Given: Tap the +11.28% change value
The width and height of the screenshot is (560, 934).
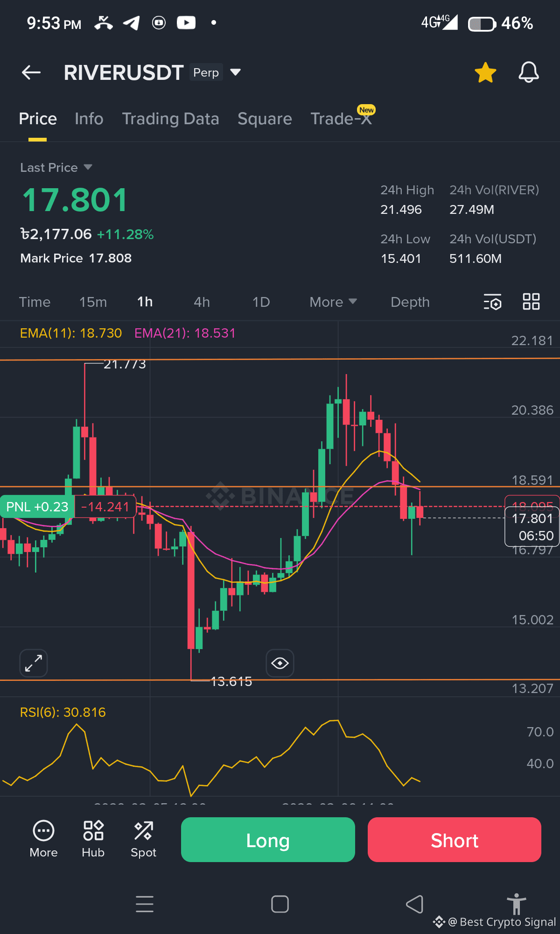Looking at the screenshot, I should (125, 234).
